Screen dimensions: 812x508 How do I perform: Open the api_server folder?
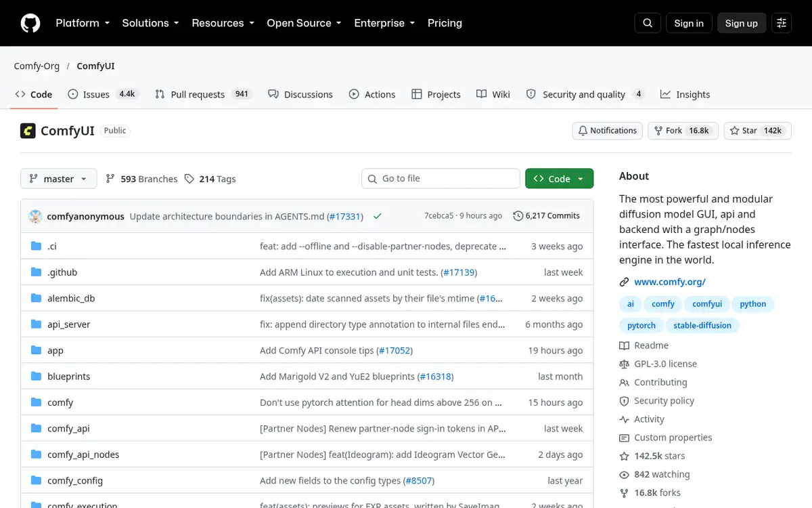69,324
